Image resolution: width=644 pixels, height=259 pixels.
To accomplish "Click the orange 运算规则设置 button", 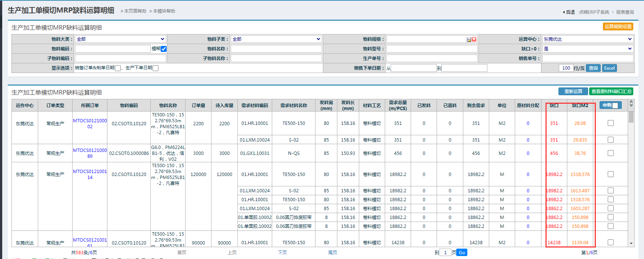I will point(618,27).
